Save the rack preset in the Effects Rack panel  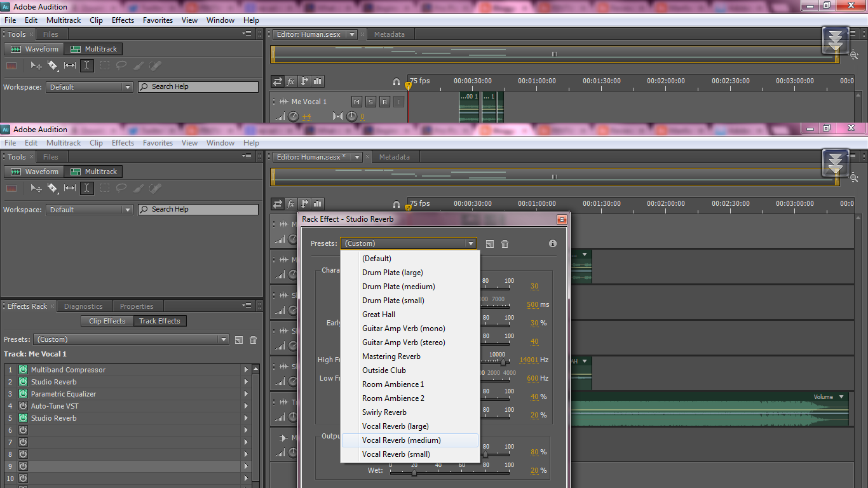coord(239,340)
